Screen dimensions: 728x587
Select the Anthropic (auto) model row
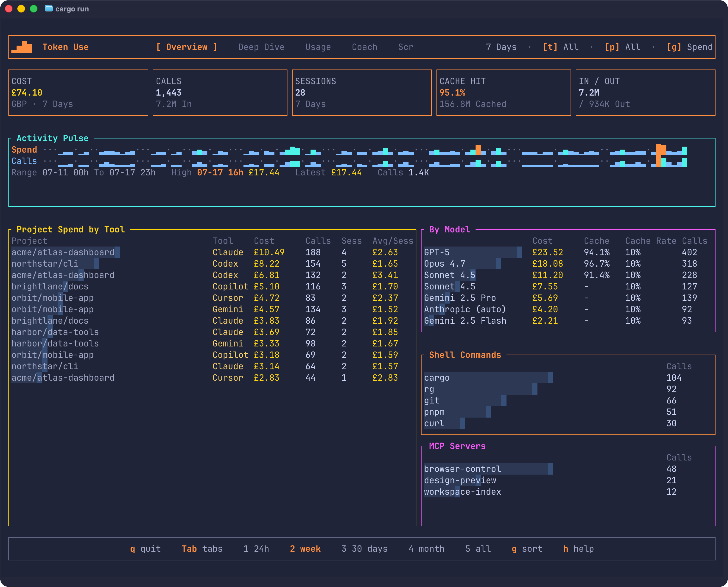tap(568, 310)
